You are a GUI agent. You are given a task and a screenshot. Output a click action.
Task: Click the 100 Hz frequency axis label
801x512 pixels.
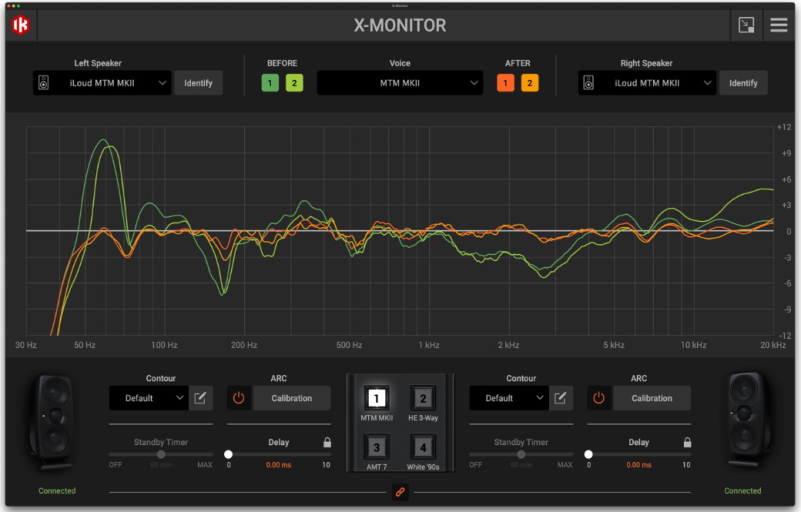pyautogui.click(x=164, y=345)
